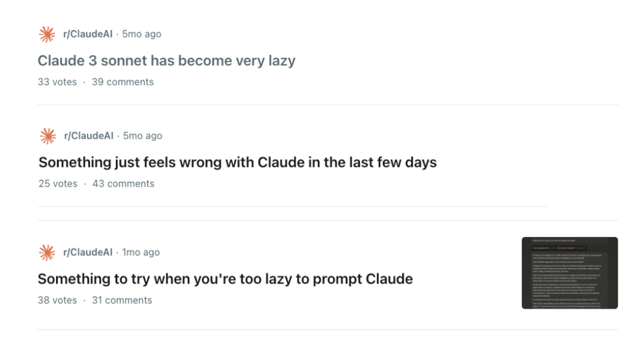Click the '5mo ago' timestamp on the top post

tap(141, 34)
